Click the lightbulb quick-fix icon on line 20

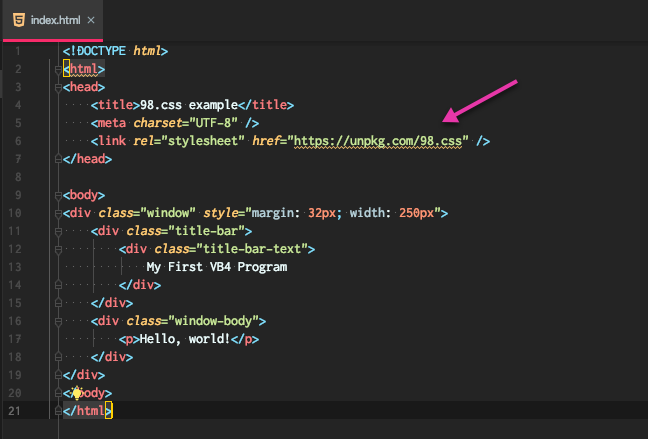tap(77, 393)
